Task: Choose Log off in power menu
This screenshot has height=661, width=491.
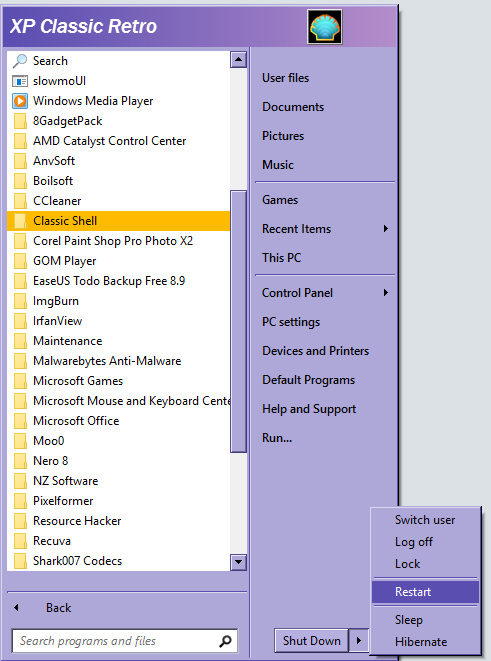Action: pyautogui.click(x=426, y=542)
